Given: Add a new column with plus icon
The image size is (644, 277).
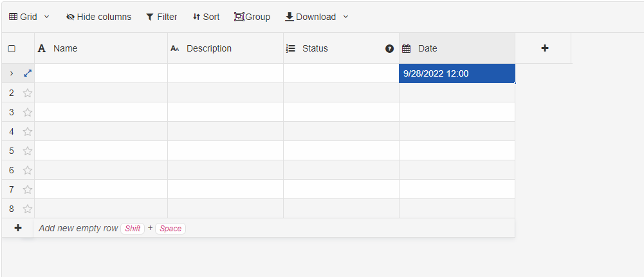Looking at the screenshot, I should coord(545,48).
